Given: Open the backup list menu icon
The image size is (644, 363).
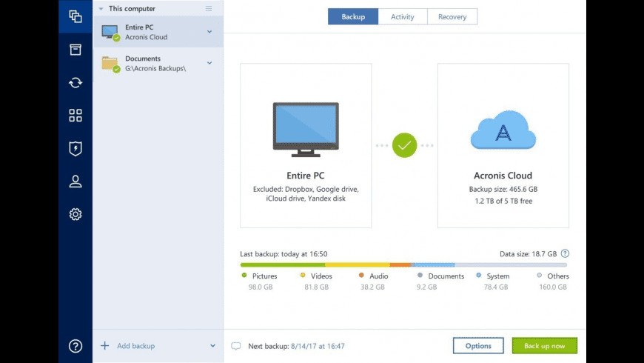Looking at the screenshot, I should (209, 8).
